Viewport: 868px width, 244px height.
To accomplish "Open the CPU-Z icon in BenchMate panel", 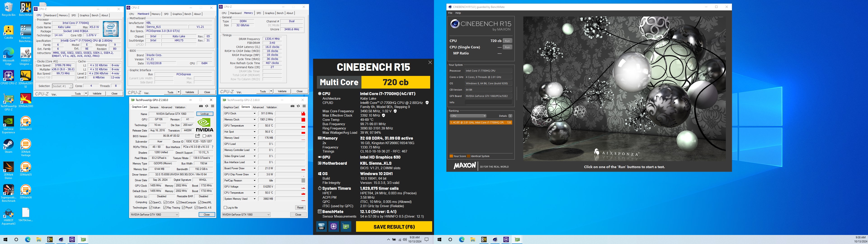I will (334, 226).
